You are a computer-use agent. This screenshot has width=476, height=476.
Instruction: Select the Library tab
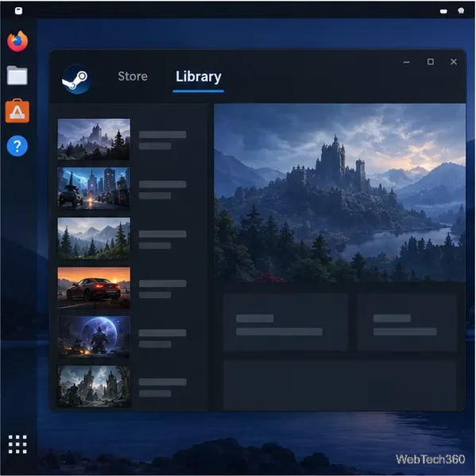199,76
